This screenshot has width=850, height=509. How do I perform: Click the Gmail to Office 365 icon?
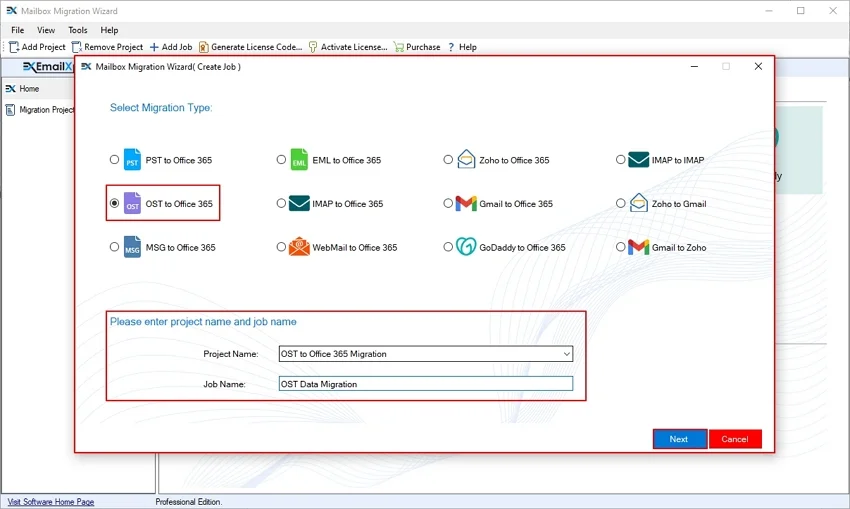(466, 203)
